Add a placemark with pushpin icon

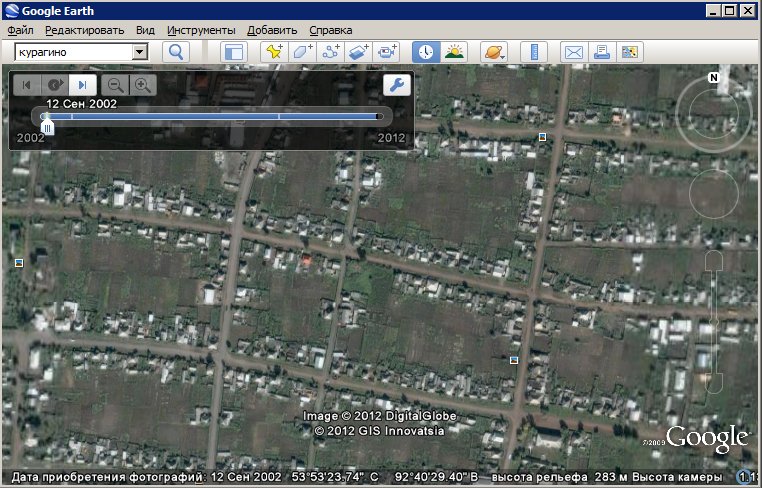point(273,52)
